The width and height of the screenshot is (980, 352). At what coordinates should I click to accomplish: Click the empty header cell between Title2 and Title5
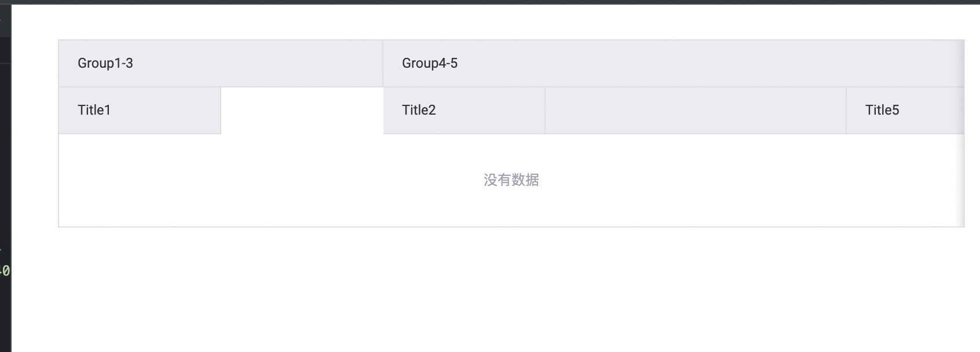[x=695, y=110]
